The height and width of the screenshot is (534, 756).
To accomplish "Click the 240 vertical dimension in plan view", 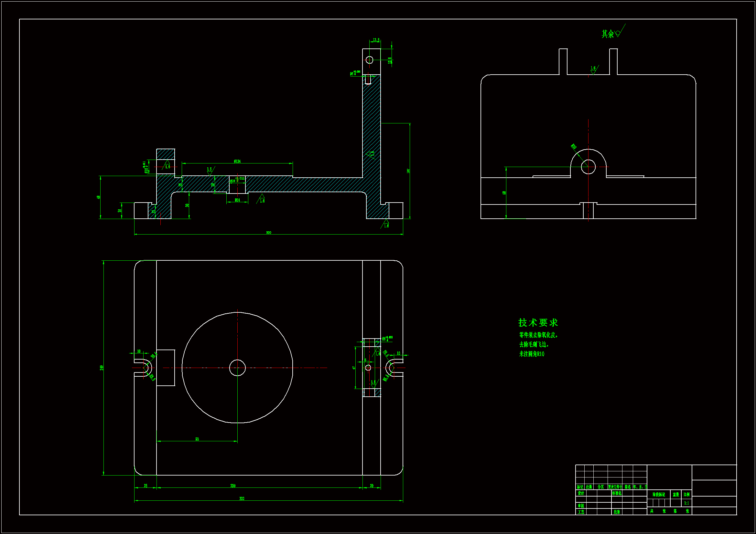I will (x=102, y=368).
